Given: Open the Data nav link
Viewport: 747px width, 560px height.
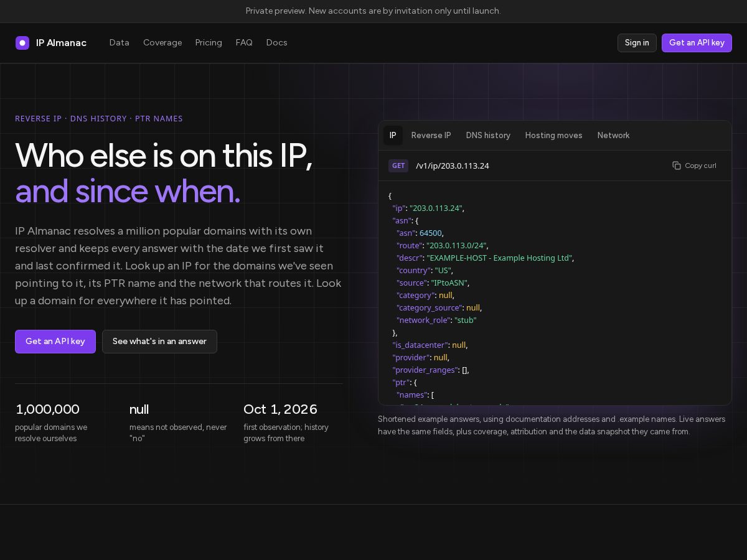Looking at the screenshot, I should (x=120, y=43).
